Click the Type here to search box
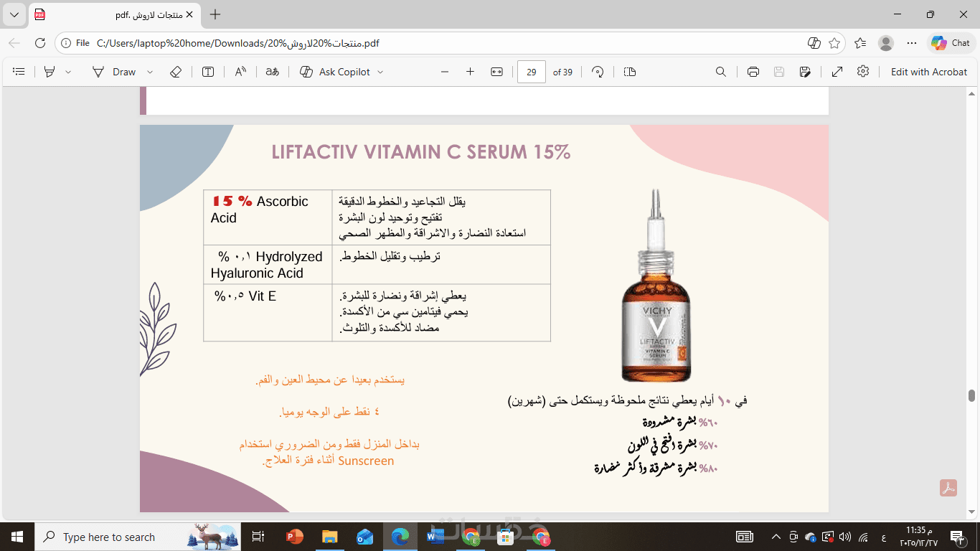This screenshot has height=551, width=980. (138, 537)
